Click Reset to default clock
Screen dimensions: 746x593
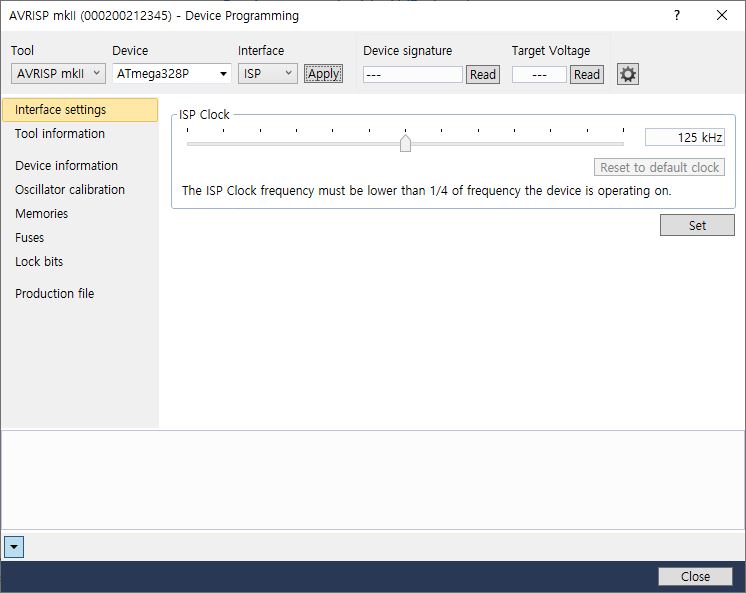[x=659, y=168]
